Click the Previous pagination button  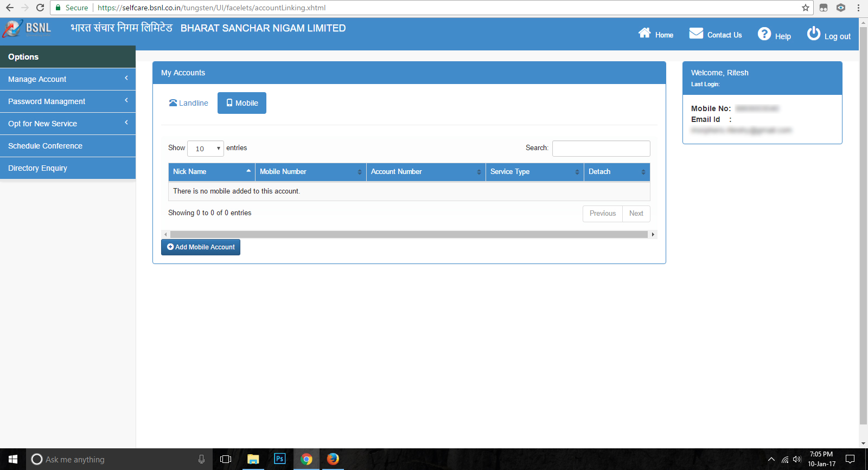tap(603, 214)
